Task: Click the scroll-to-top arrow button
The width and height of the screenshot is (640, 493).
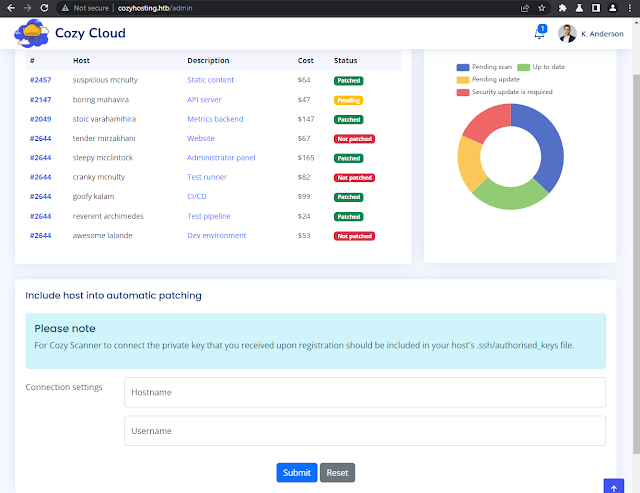Action: coord(613,486)
